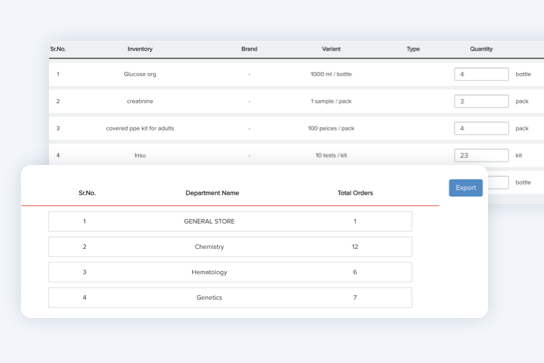Click the Variant column header
Image resolution: width=544 pixels, height=363 pixels.
click(x=331, y=49)
